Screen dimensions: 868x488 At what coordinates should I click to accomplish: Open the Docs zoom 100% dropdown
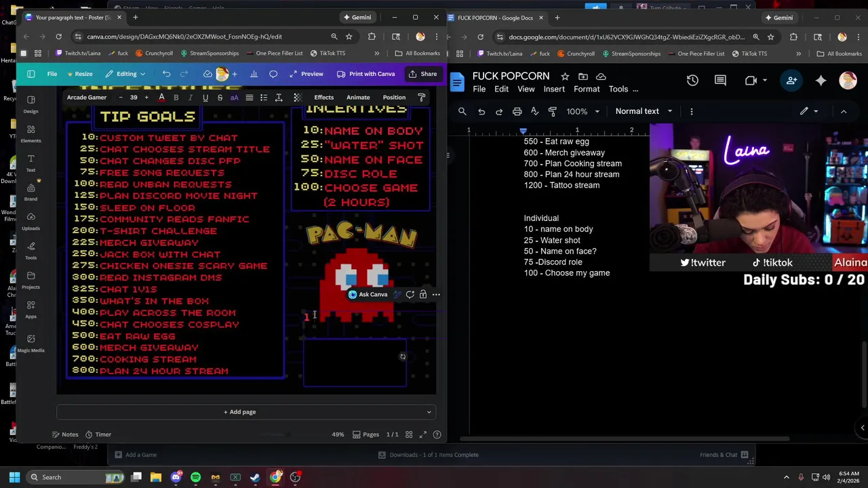[x=583, y=111]
